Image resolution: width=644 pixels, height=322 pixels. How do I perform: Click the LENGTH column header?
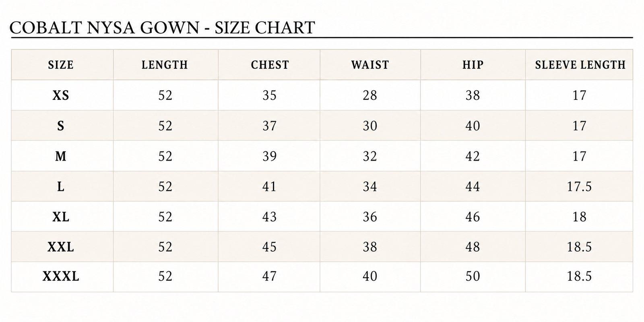point(165,65)
